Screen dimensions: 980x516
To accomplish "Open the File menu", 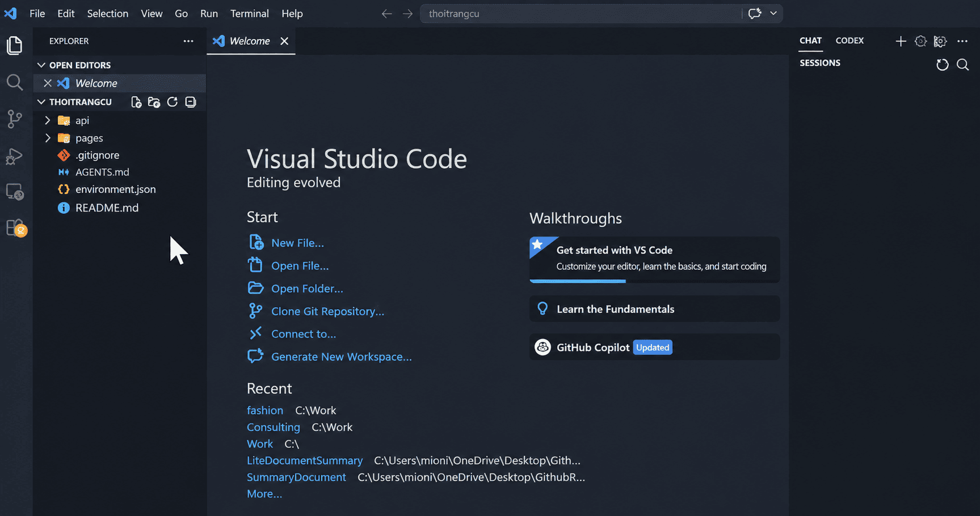I will click(x=37, y=14).
